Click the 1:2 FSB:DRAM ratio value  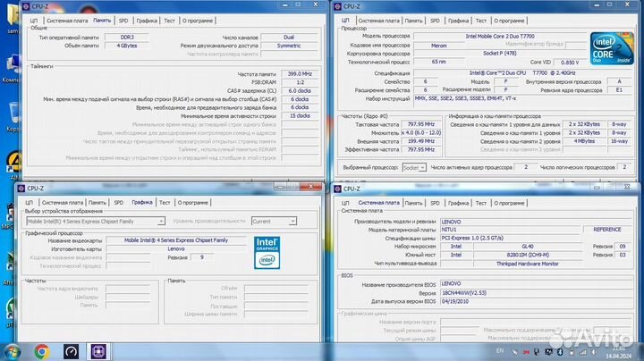point(300,82)
